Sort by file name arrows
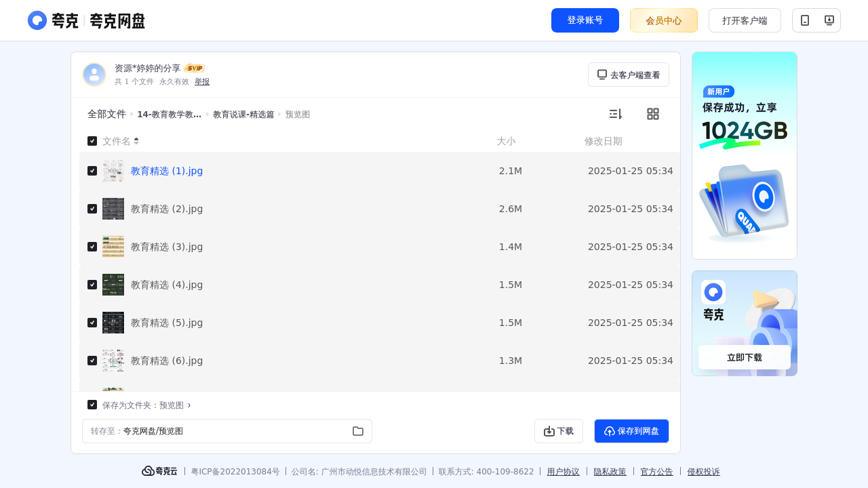Screen dimensions: 868x488 click(x=136, y=141)
